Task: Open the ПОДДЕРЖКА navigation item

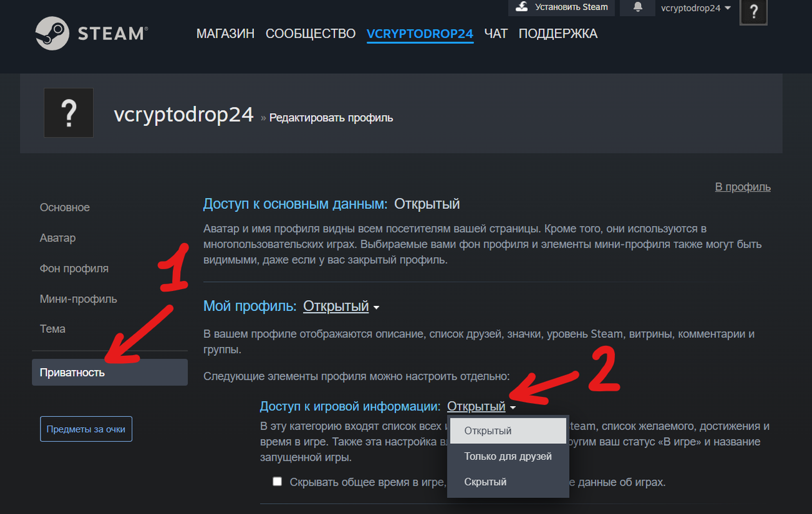Action: click(558, 33)
